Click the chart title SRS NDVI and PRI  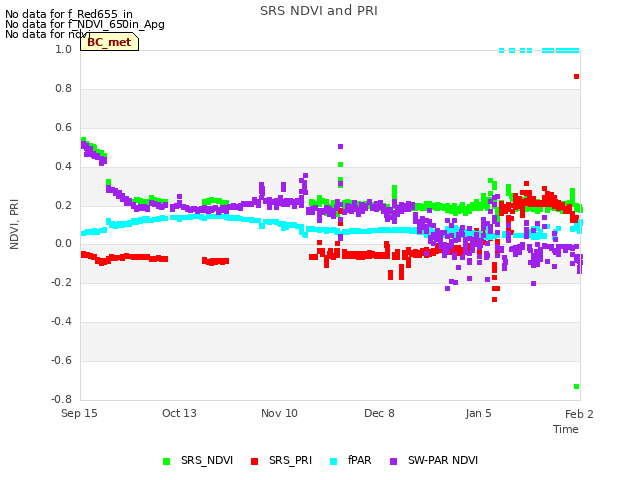pos(319,11)
